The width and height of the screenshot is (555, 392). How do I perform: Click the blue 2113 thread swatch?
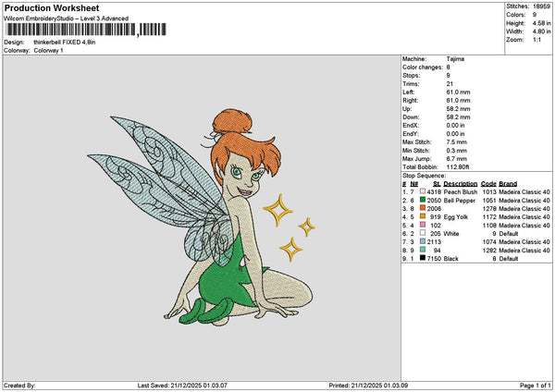(423, 241)
